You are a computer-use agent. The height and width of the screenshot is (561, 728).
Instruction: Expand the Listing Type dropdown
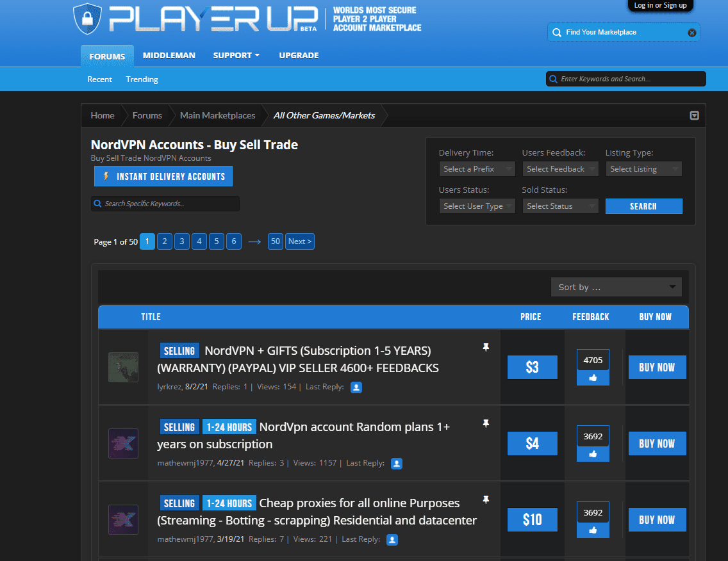coord(643,169)
